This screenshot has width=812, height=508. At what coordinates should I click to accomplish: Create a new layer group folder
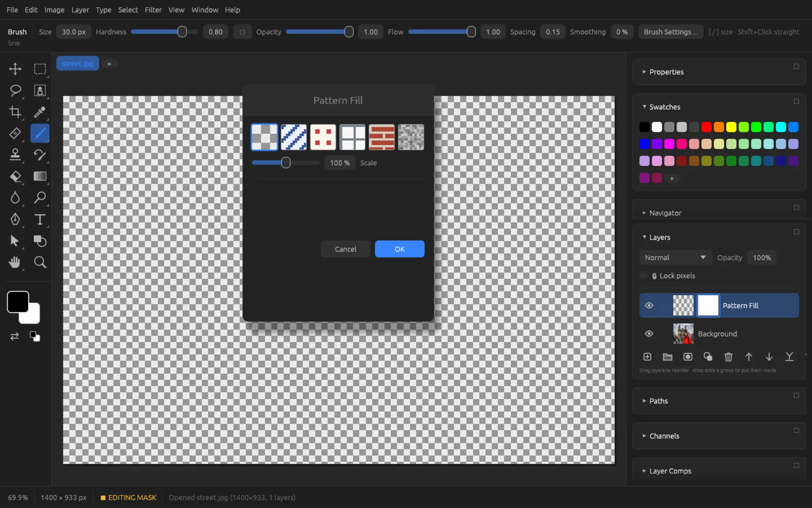[667, 357]
